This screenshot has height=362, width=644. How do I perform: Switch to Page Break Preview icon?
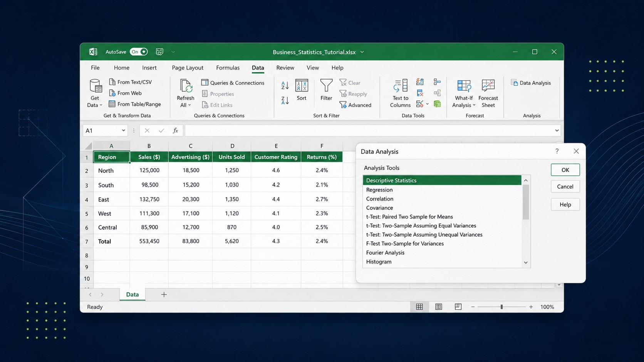point(458,307)
